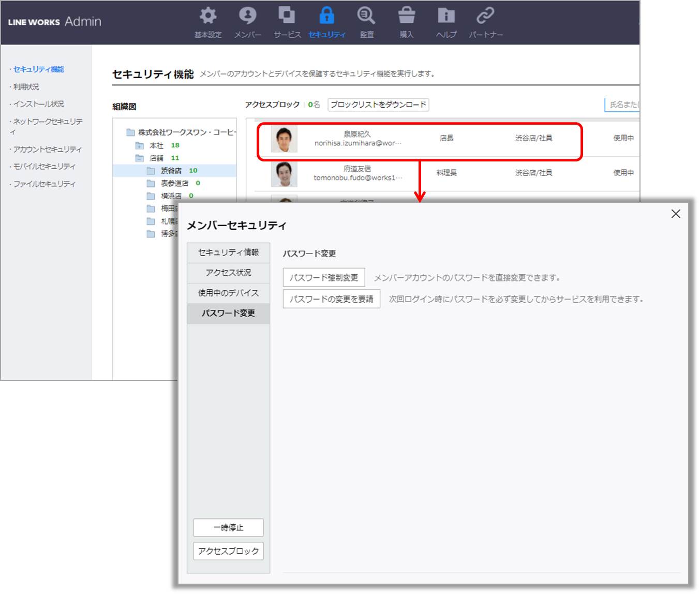Click the パスワード強制変更 button
700x594 pixels.
324,278
